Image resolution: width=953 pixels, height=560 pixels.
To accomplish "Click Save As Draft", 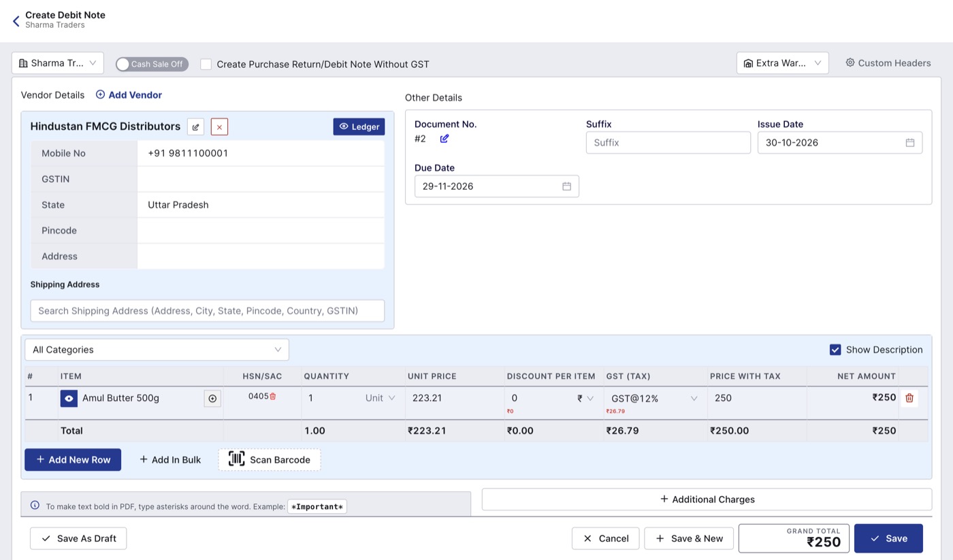I will (78, 538).
